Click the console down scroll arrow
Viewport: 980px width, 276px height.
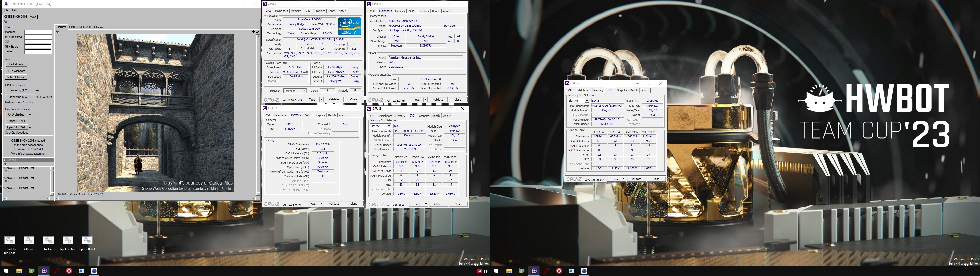[52, 194]
